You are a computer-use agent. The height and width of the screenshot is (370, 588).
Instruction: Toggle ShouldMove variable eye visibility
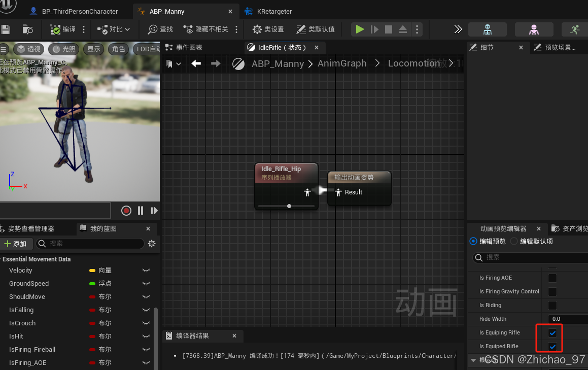click(146, 296)
